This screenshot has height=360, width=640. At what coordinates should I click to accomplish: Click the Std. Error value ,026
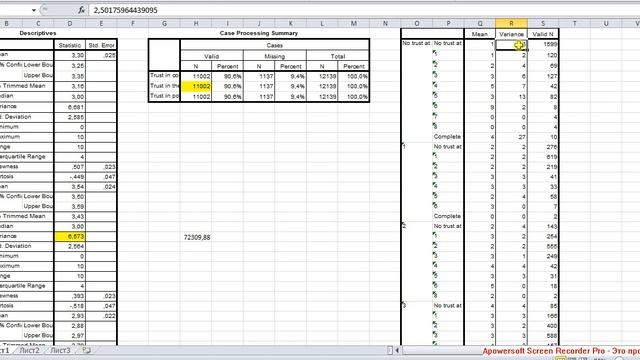(x=102, y=55)
